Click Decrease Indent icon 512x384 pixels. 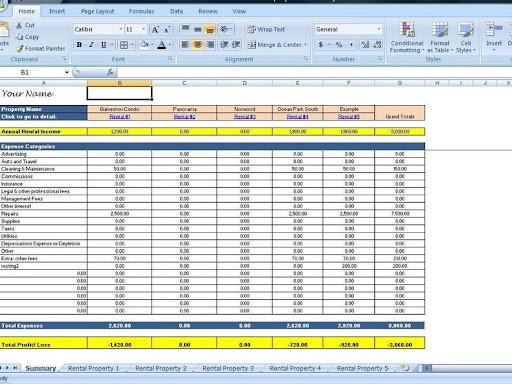(x=224, y=45)
